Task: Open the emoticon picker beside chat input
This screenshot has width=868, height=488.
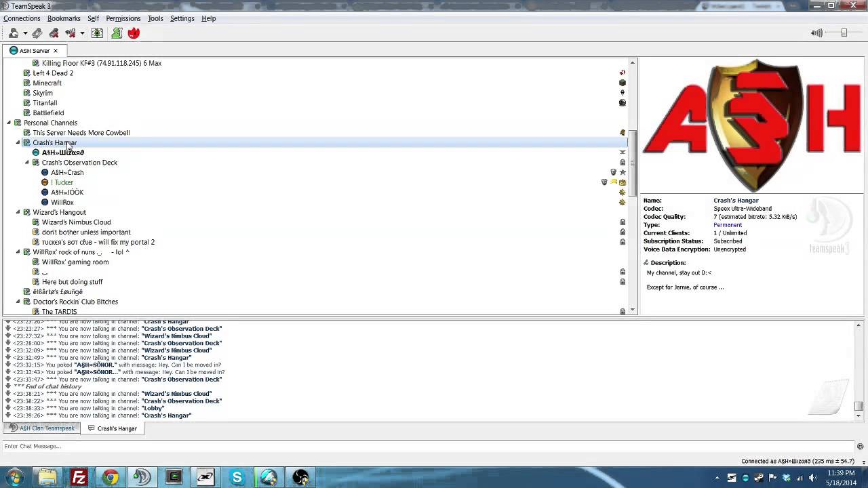Action: click(x=860, y=446)
